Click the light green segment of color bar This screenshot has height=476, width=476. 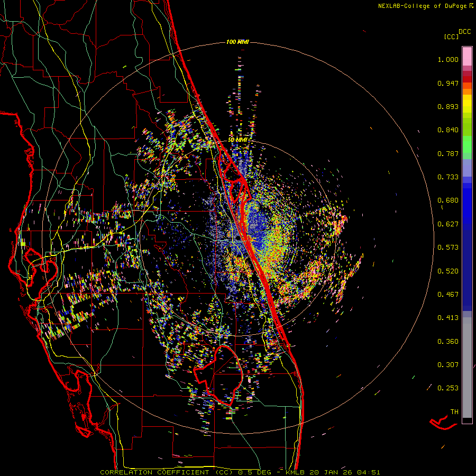click(467, 144)
